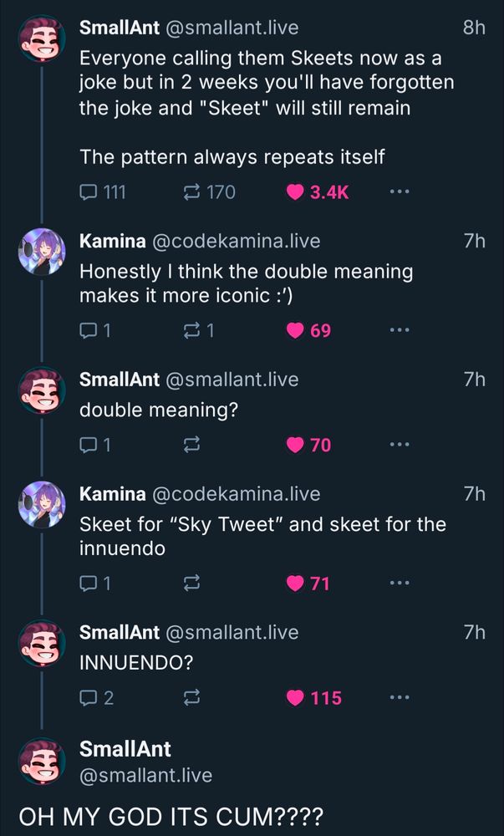Toggle like on Kamina's post with 69 likes
This screenshot has height=836, width=504.
tap(295, 330)
